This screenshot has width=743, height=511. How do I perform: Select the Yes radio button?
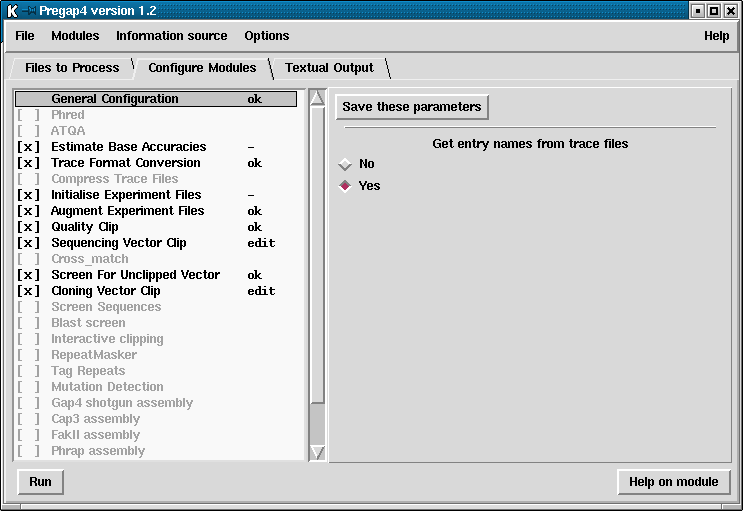[346, 186]
